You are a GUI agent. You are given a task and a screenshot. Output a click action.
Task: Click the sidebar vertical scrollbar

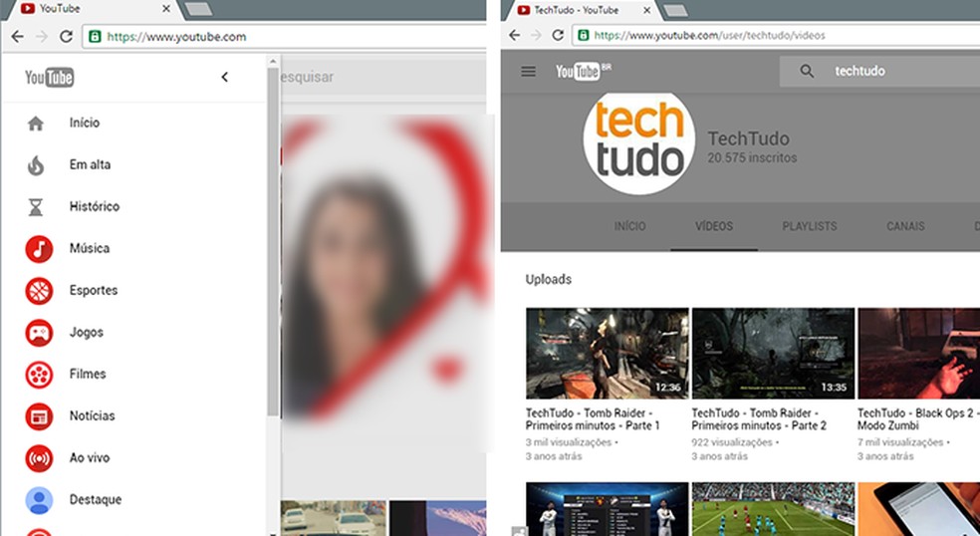point(273,241)
